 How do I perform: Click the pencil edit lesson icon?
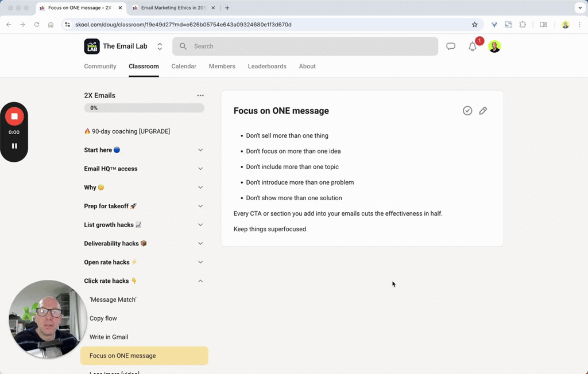tap(483, 111)
